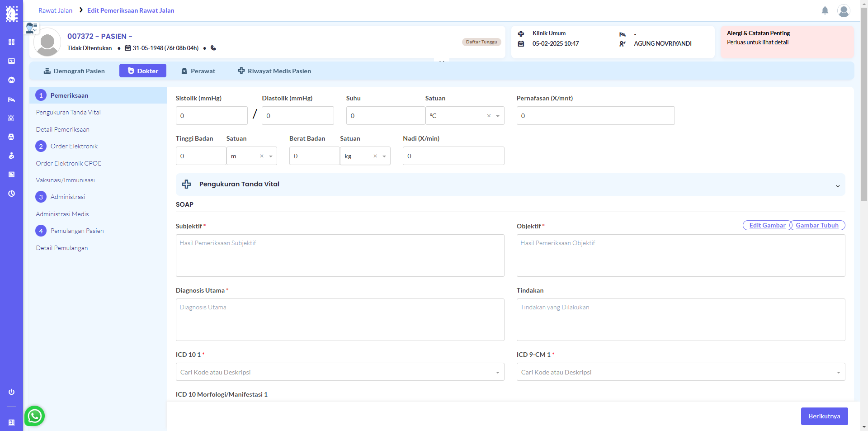The height and width of the screenshot is (431, 868).
Task: Click the document list icon in left sidebar
Action: (11, 175)
